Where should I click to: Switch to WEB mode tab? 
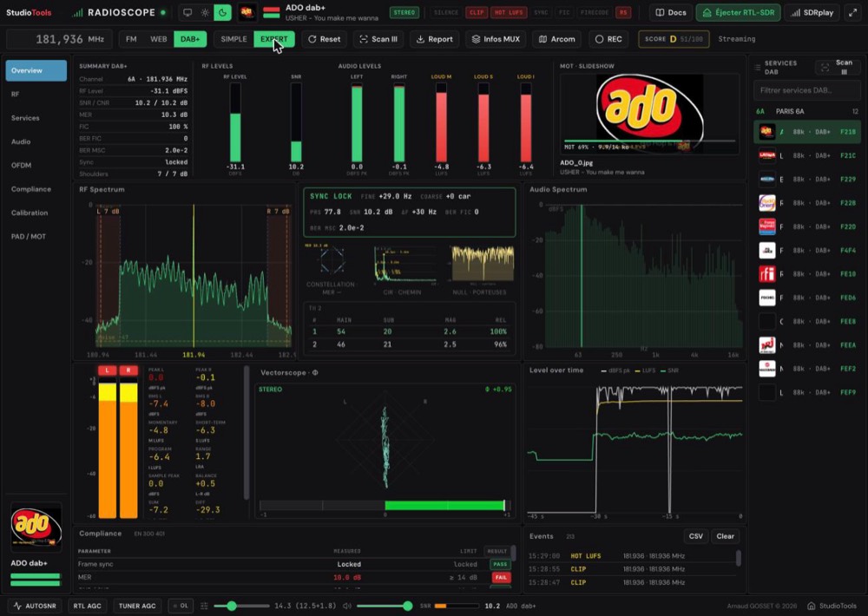158,39
